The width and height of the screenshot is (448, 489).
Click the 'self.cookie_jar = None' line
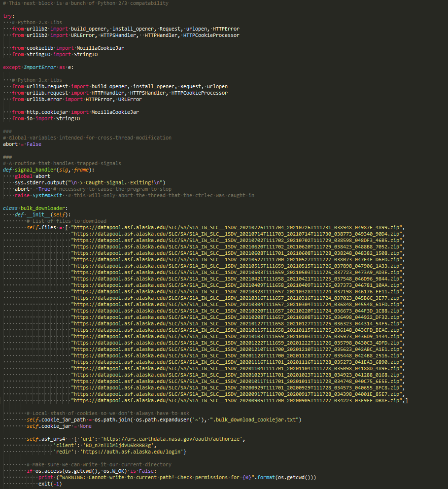[x=59, y=426]
